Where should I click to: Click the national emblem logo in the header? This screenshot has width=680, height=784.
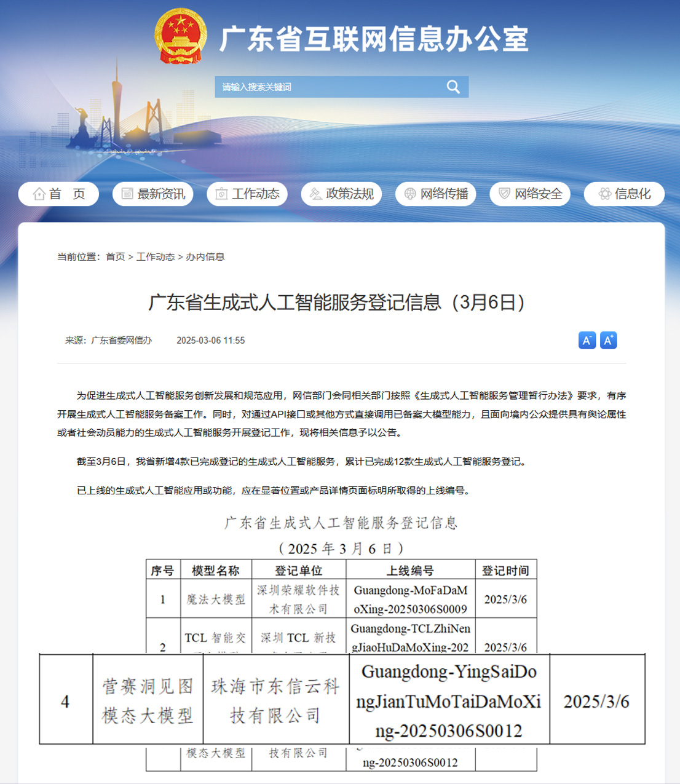coord(181,36)
